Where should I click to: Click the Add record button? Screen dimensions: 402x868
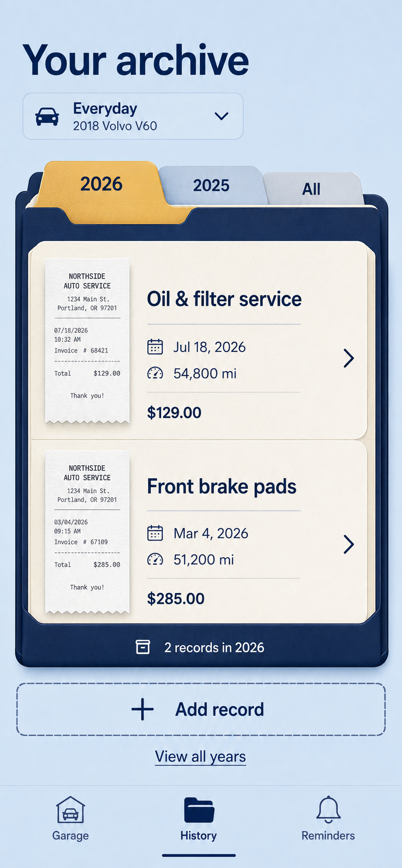coord(201,709)
